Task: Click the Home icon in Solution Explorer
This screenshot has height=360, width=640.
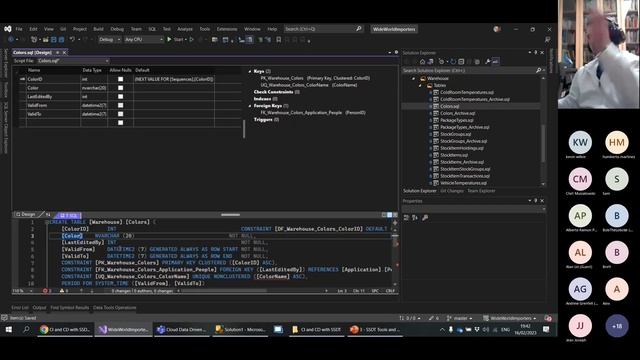Action: [422, 62]
